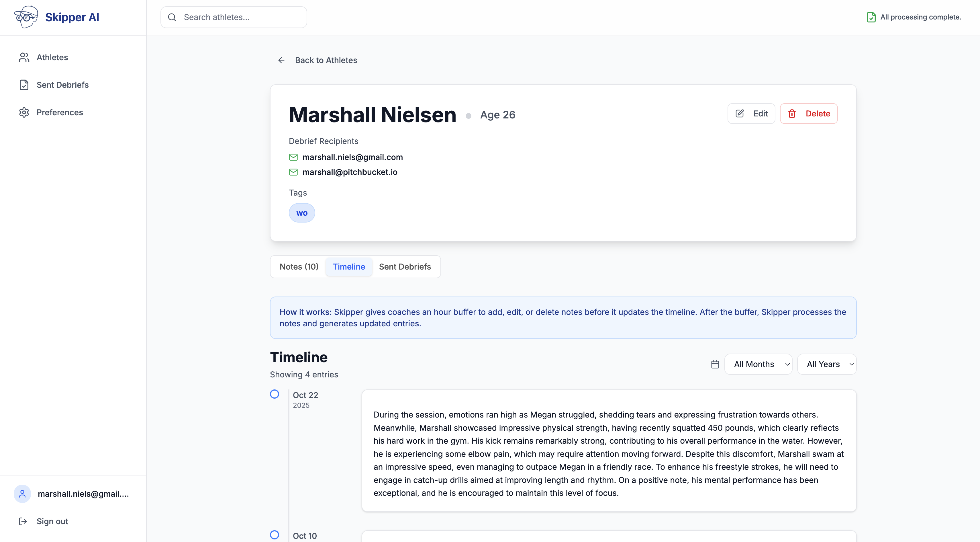The image size is (980, 542).
Task: Open the Sent Debriefs tab
Action: tap(405, 266)
